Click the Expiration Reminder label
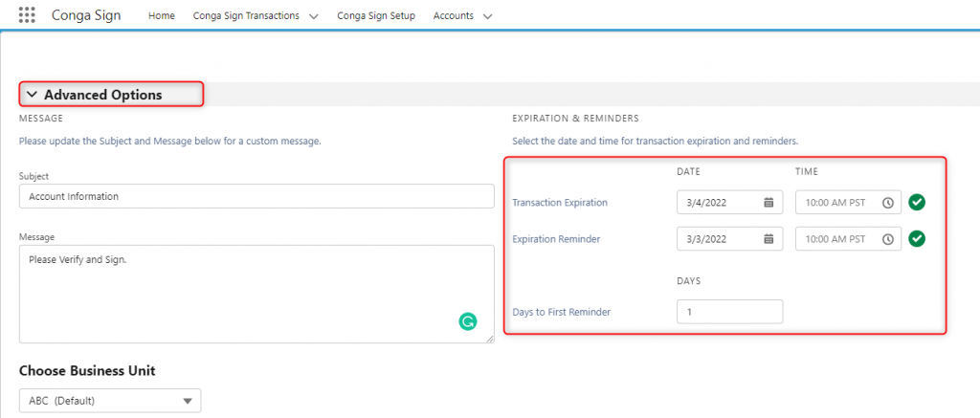 (x=556, y=239)
